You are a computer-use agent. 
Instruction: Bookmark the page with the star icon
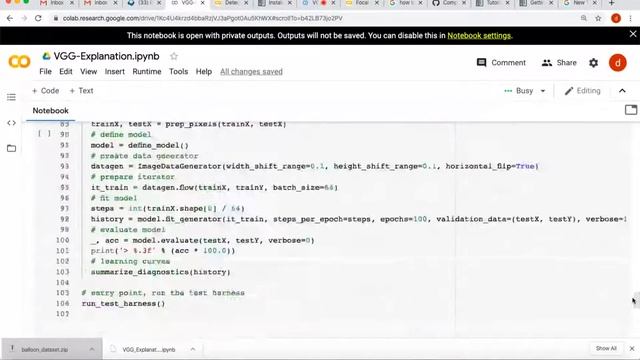point(598,18)
